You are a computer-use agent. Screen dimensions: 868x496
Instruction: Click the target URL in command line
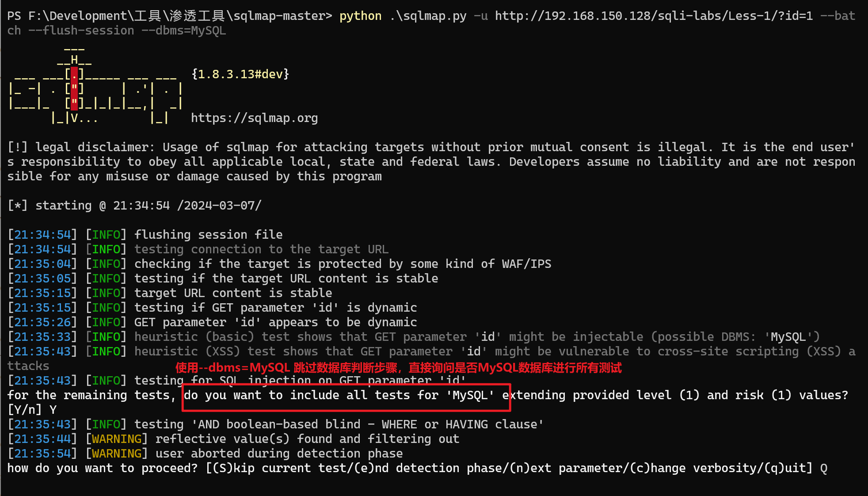[654, 16]
